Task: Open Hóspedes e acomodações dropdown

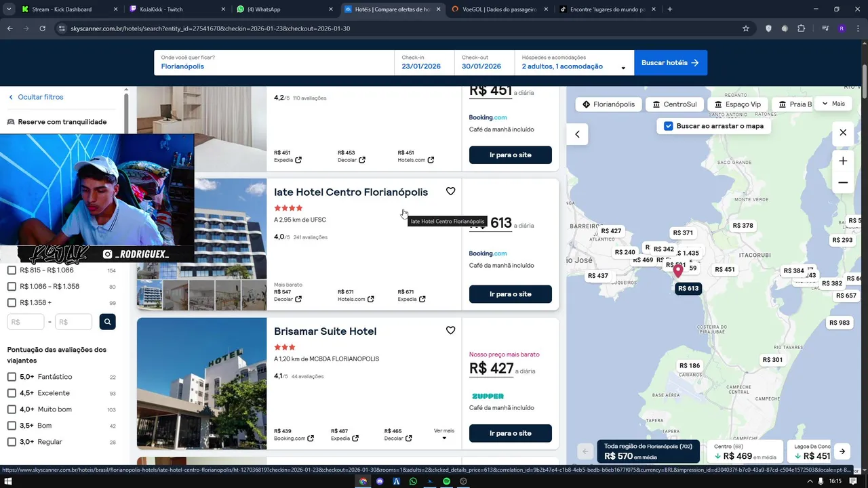Action: pos(574,62)
